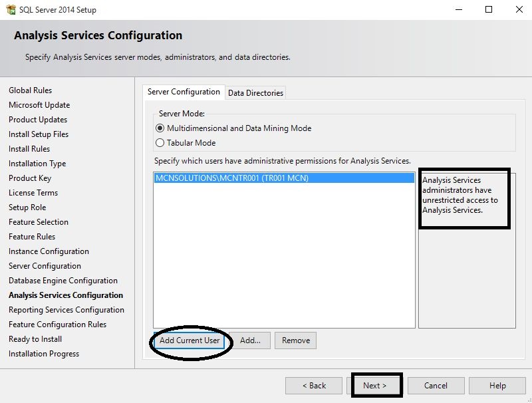Click Reporting Services Configuration step
The image size is (532, 403).
click(x=66, y=310)
